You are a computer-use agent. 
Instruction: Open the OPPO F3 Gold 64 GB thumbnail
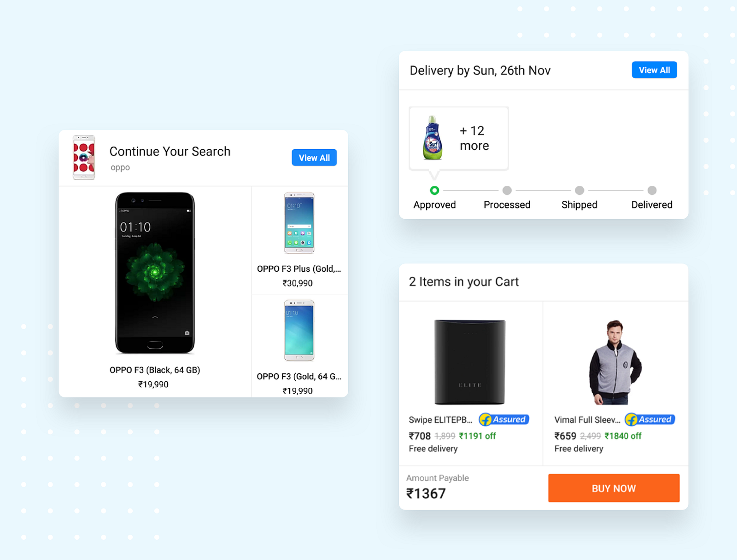click(299, 330)
